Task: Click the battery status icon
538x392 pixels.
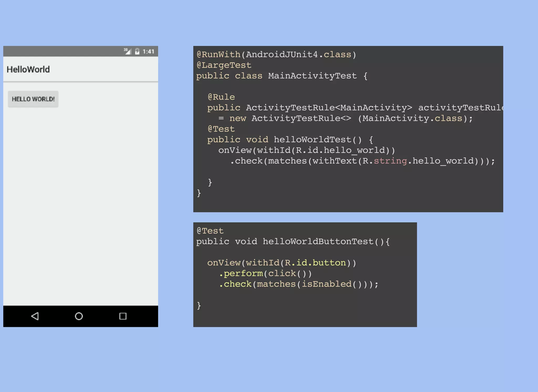Action: point(137,51)
